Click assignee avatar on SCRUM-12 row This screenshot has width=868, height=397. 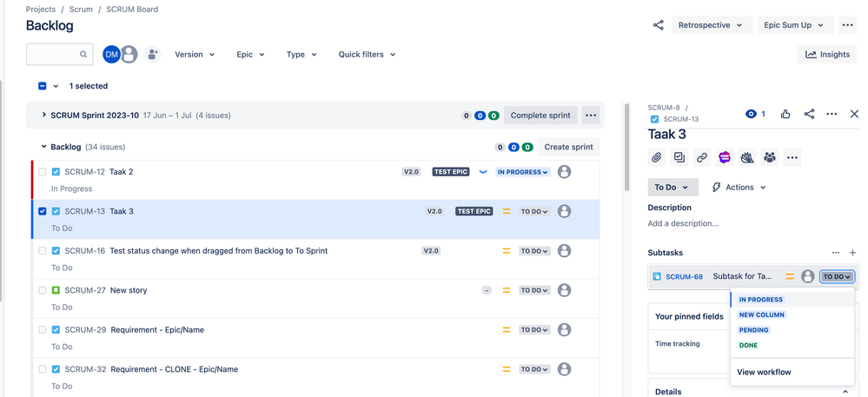point(564,172)
